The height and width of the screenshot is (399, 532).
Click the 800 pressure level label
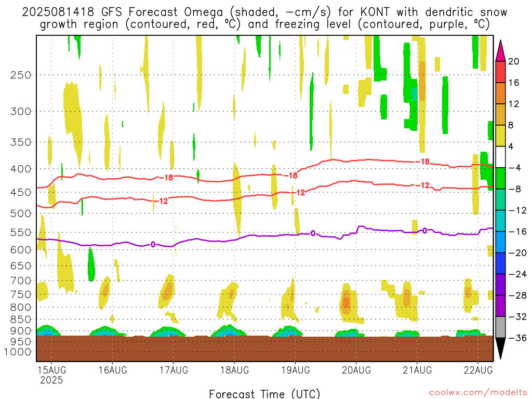[21, 308]
